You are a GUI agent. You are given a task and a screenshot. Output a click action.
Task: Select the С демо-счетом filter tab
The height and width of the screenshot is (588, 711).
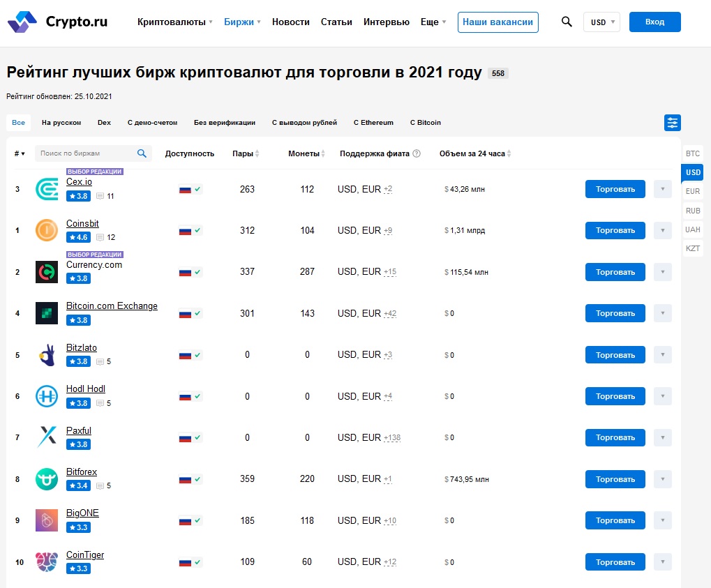[x=152, y=122]
